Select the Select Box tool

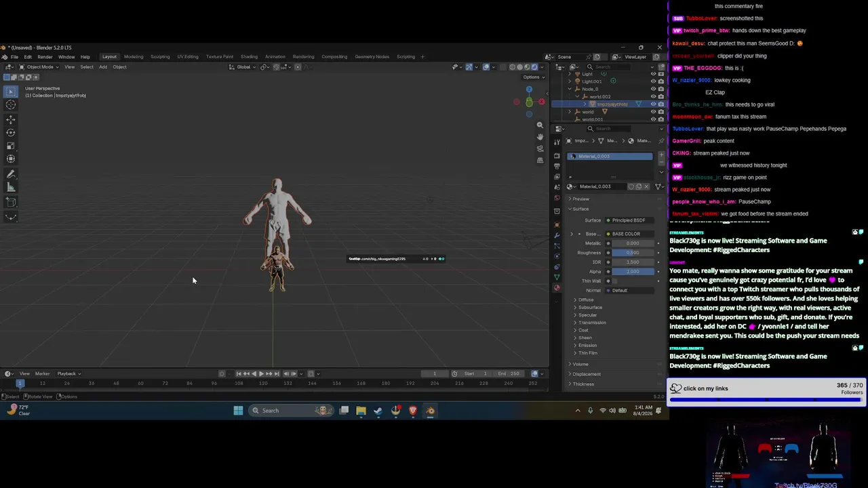pos(11,91)
